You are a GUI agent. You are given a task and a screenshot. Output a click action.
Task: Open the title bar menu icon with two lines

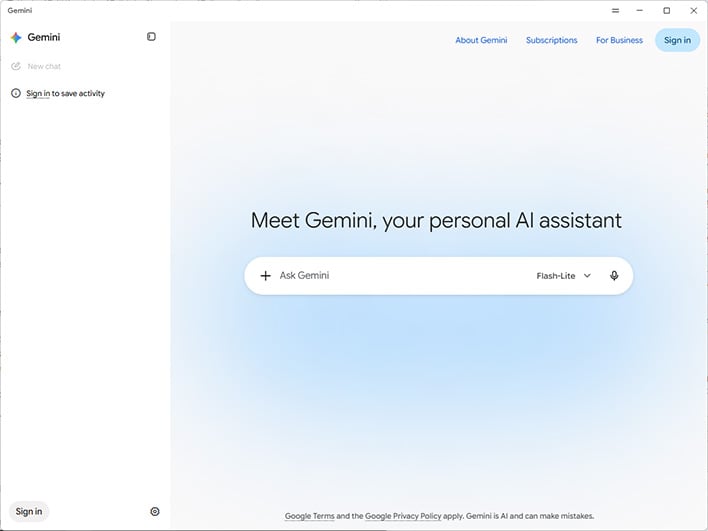click(x=615, y=10)
